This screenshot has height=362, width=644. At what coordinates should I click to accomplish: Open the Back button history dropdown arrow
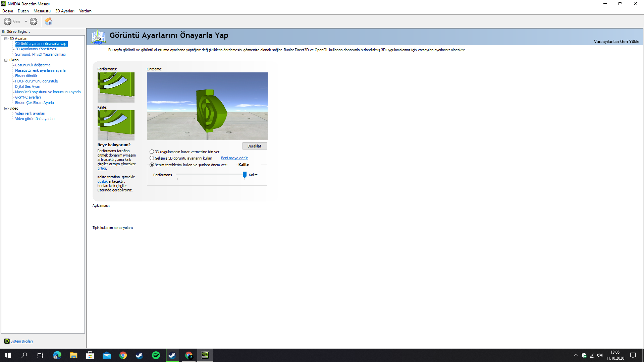(x=26, y=21)
